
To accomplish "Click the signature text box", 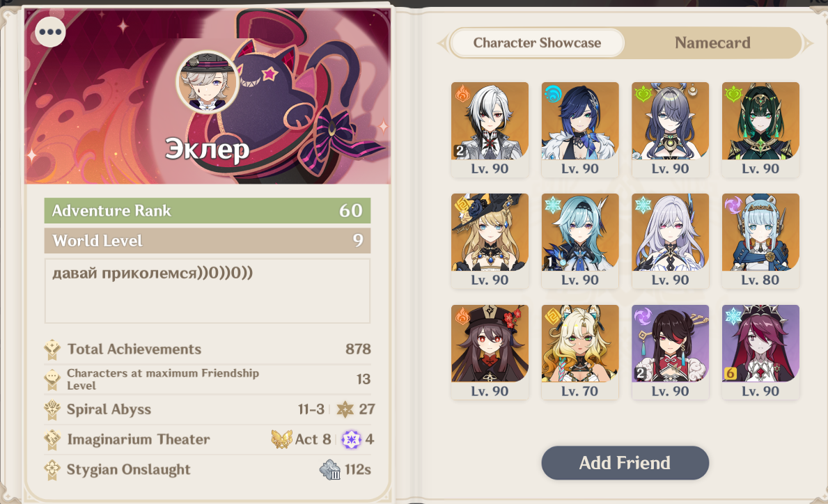I will (x=208, y=291).
